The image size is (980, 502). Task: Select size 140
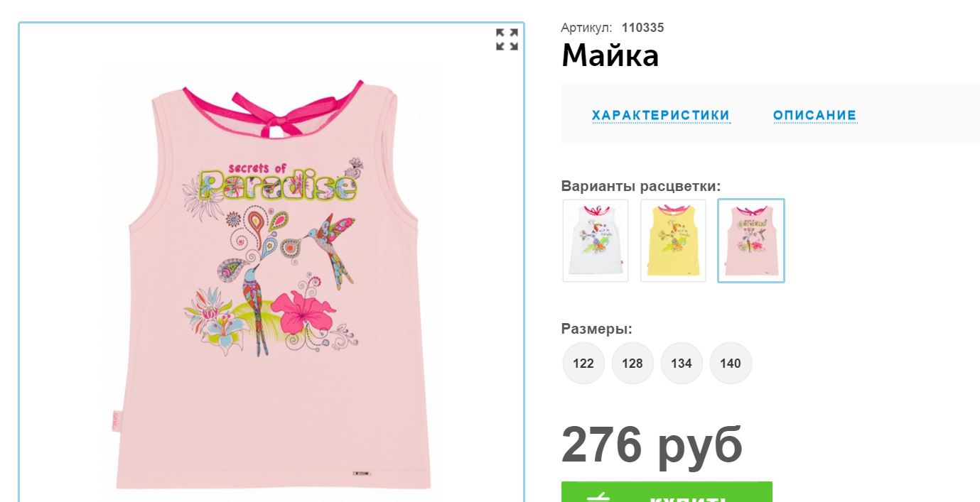click(x=731, y=363)
